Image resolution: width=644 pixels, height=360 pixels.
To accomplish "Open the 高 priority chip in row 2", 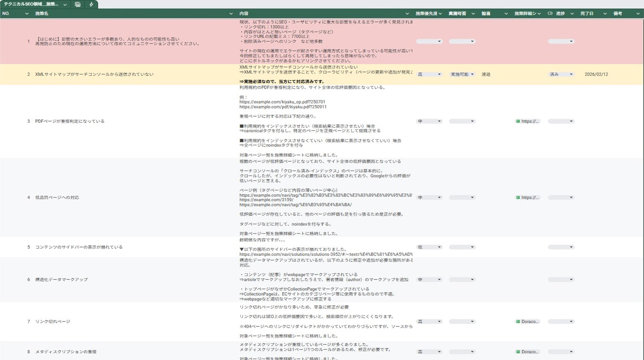I will [429, 74].
